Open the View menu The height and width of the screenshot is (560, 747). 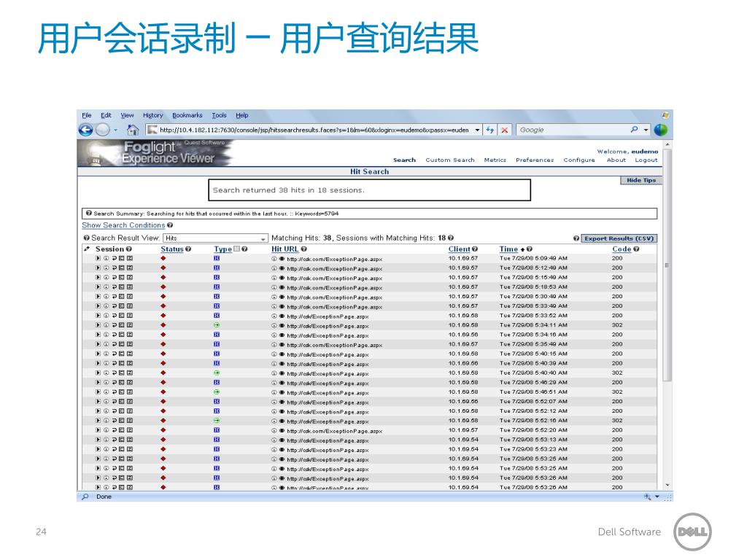click(127, 115)
